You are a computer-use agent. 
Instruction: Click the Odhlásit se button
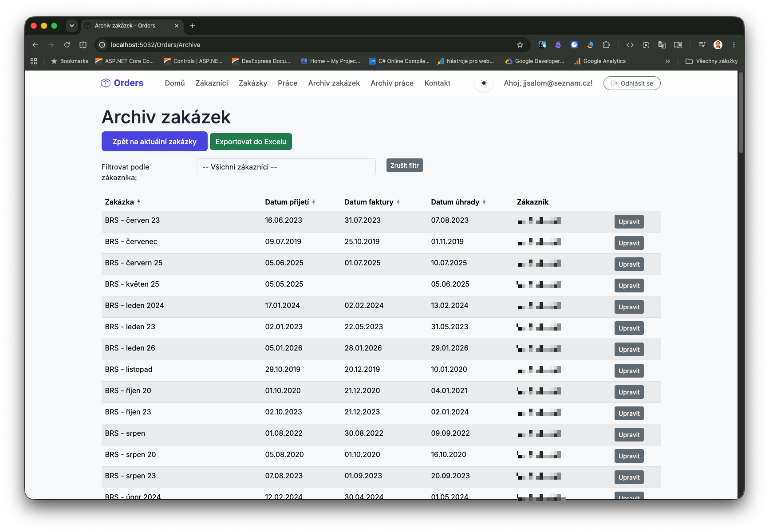[x=632, y=83]
